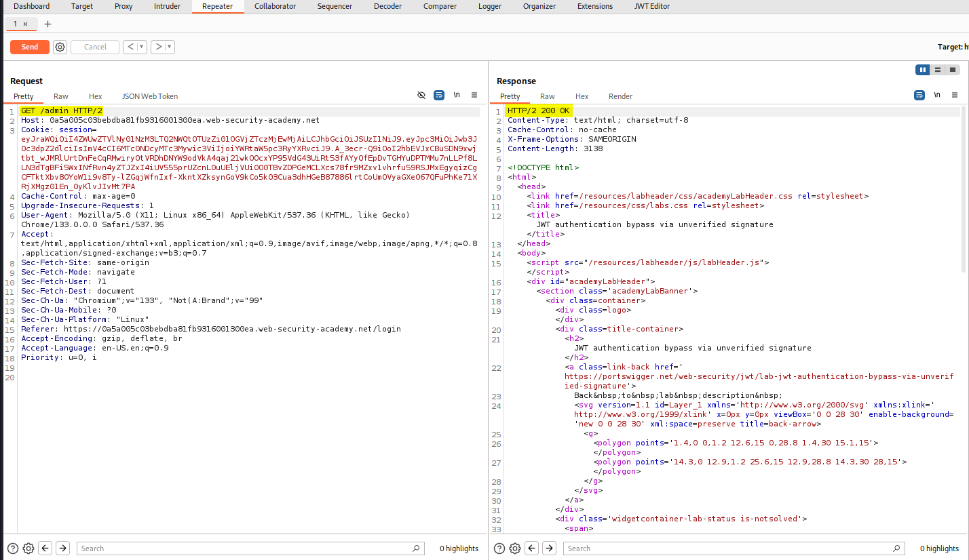Open the Collaborator tab
Screen dimensions: 969x560
(x=275, y=6)
